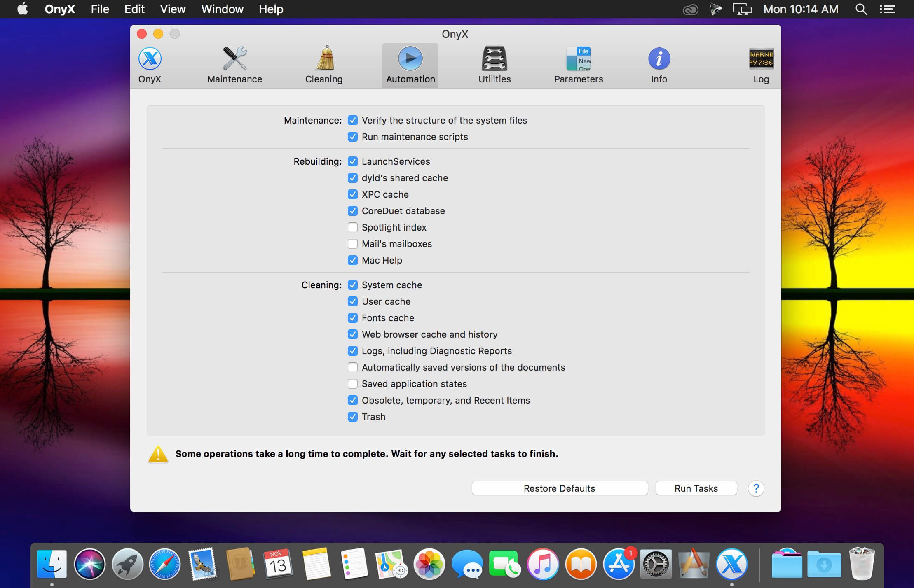Open the Trash in the Dock
Viewport: 914px width, 588px height.
pos(862,564)
